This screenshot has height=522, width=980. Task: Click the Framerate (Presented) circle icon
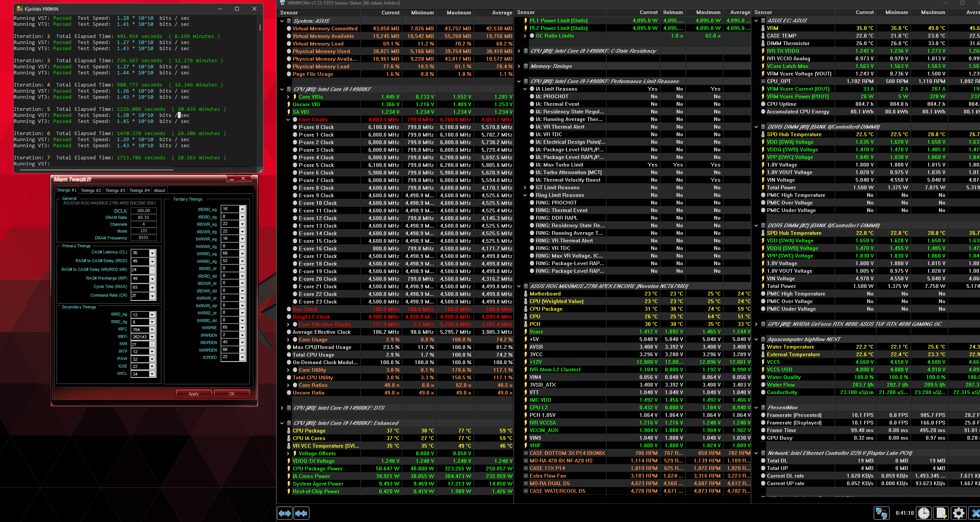click(763, 415)
